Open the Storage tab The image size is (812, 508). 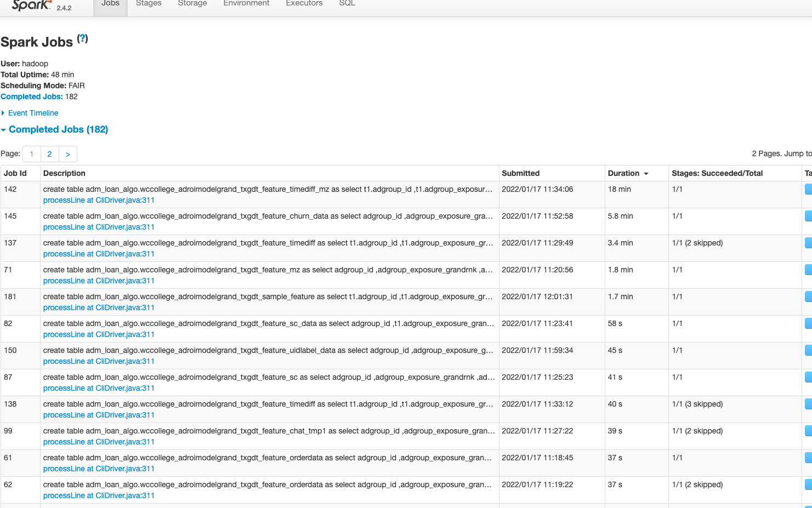(192, 3)
